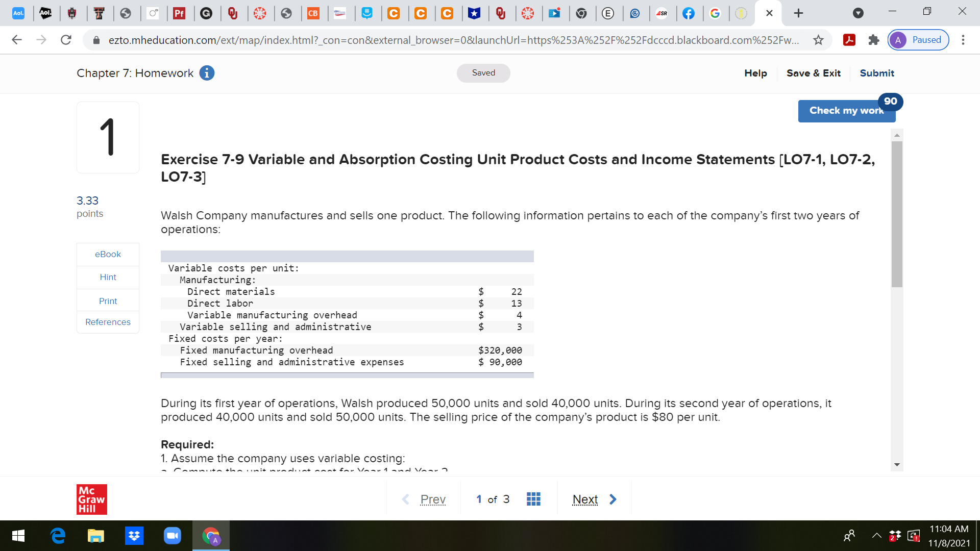Bookmark this page with star icon

click(818, 40)
